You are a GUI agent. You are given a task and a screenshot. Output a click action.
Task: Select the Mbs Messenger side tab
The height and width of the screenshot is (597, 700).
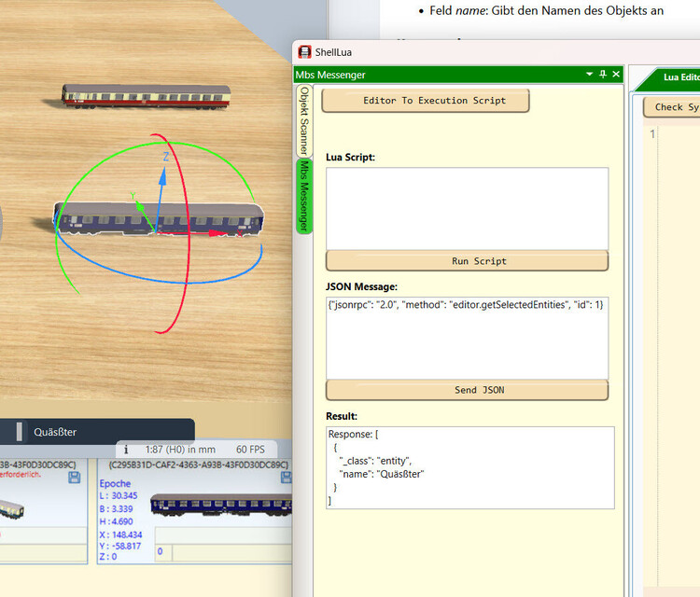(304, 196)
